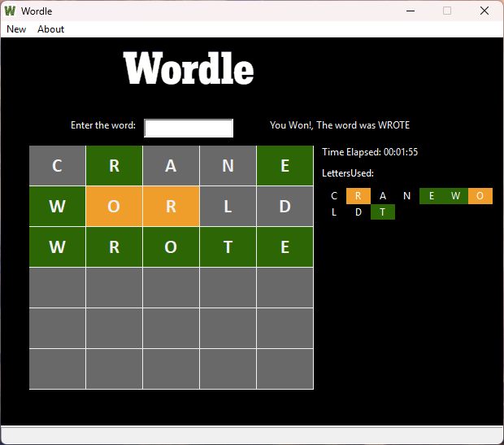Minimize the Wordle window
The image size is (504, 445).
coord(410,11)
